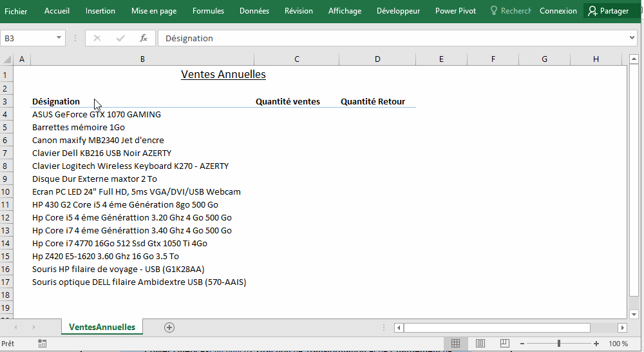The width and height of the screenshot is (644, 352).
Task: Select column H header
Action: coord(596,59)
